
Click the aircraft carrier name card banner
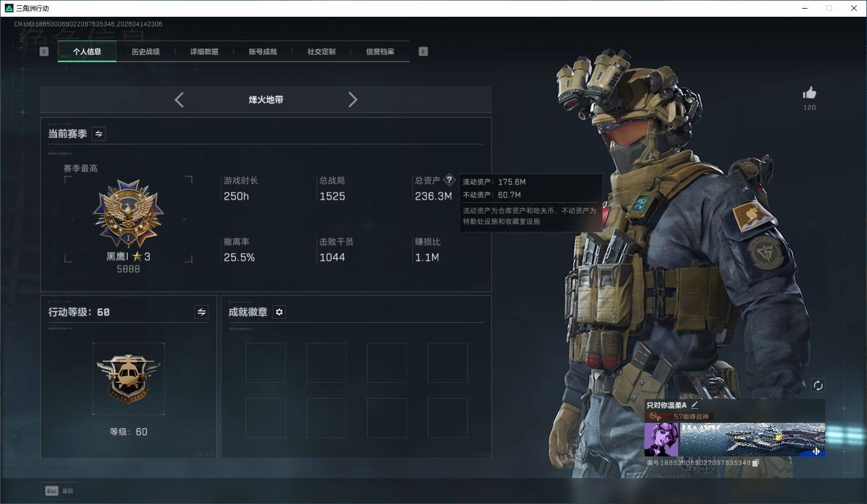pyautogui.click(x=752, y=440)
